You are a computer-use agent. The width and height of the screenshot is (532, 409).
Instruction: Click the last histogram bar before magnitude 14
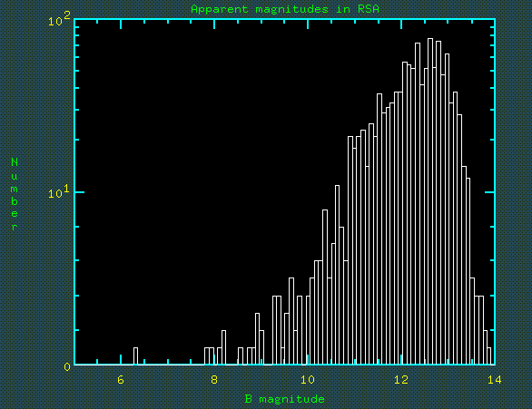pos(489,356)
